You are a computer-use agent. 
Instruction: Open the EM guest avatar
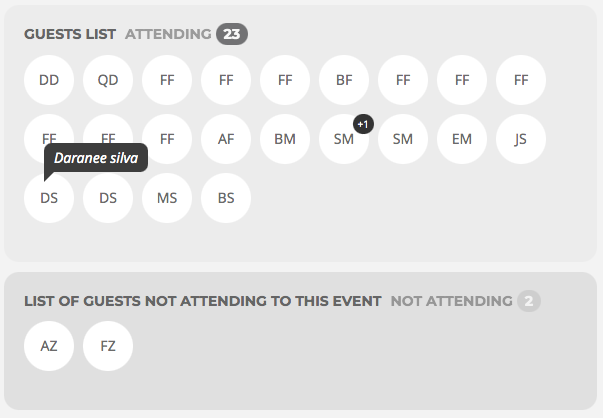click(x=462, y=139)
